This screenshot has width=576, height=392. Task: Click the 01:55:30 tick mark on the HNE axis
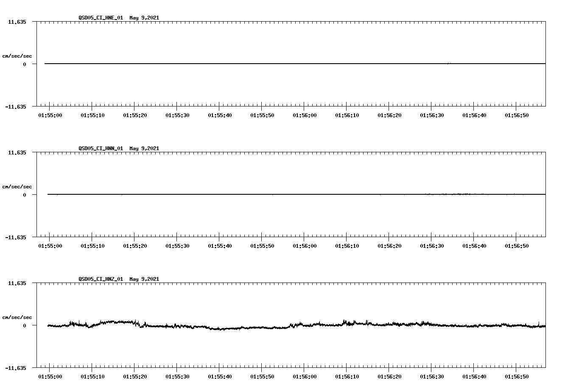[177, 106]
